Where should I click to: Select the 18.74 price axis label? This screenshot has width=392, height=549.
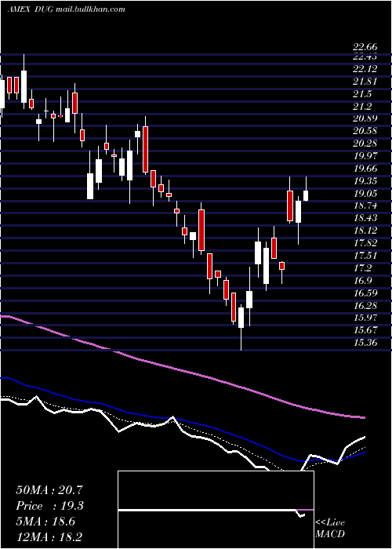(365, 205)
